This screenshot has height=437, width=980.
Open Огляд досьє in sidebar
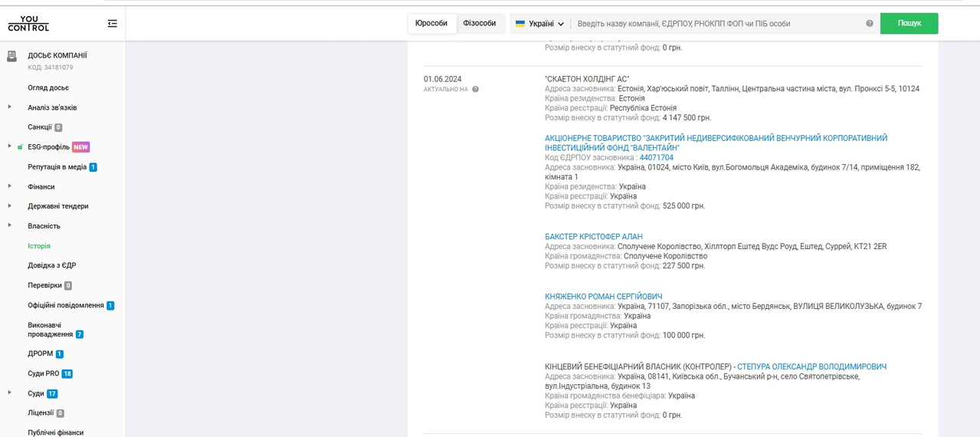(48, 88)
